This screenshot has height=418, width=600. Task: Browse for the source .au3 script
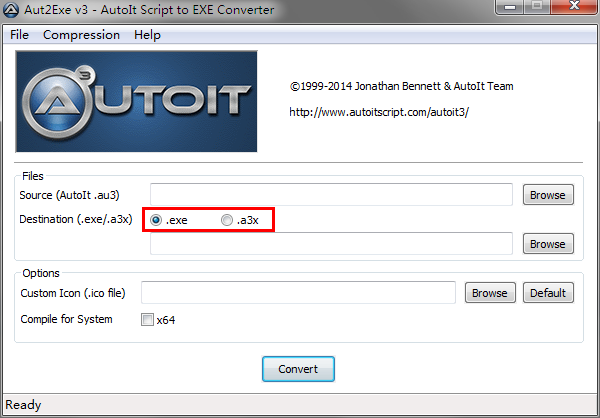coord(547,195)
